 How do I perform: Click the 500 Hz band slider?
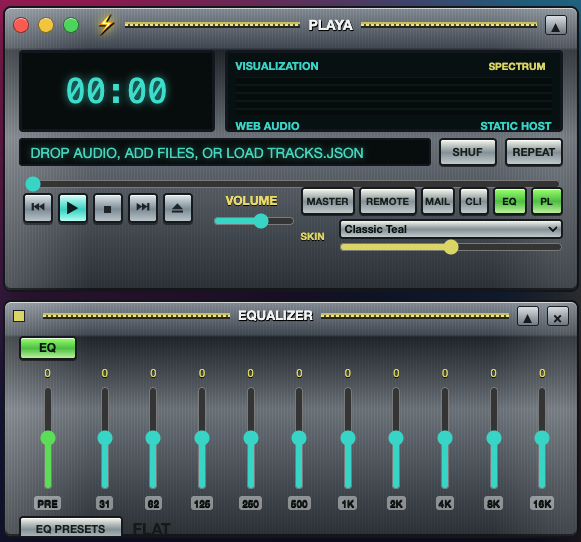pos(299,438)
